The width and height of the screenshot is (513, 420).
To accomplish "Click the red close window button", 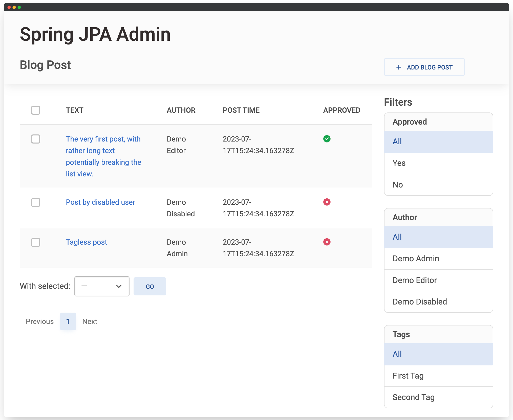I will (9, 7).
